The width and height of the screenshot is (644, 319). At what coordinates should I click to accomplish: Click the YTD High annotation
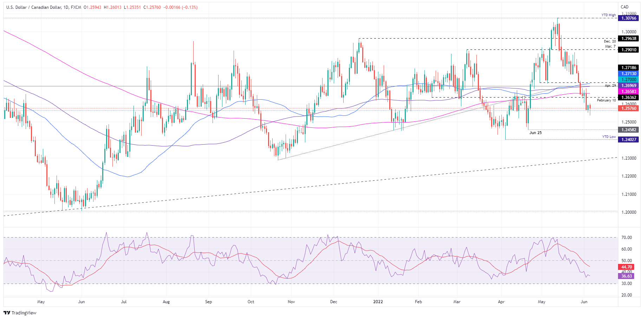(609, 15)
